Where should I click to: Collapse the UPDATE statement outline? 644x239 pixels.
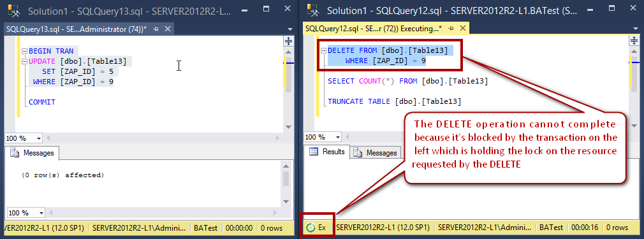click(24, 62)
